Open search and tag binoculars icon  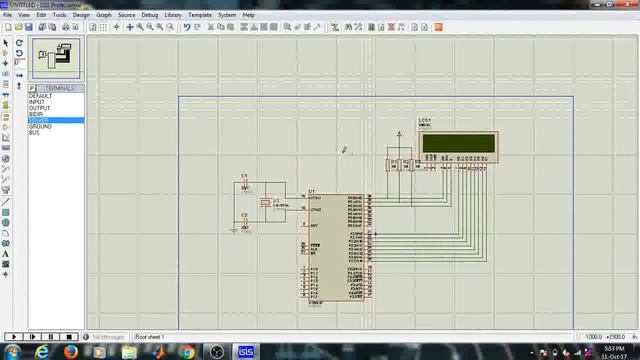[x=348, y=27]
